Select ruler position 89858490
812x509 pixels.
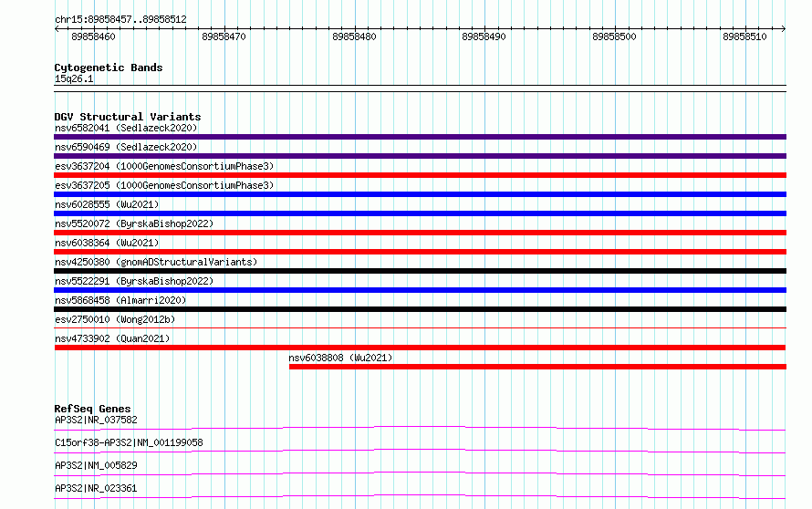click(484, 36)
